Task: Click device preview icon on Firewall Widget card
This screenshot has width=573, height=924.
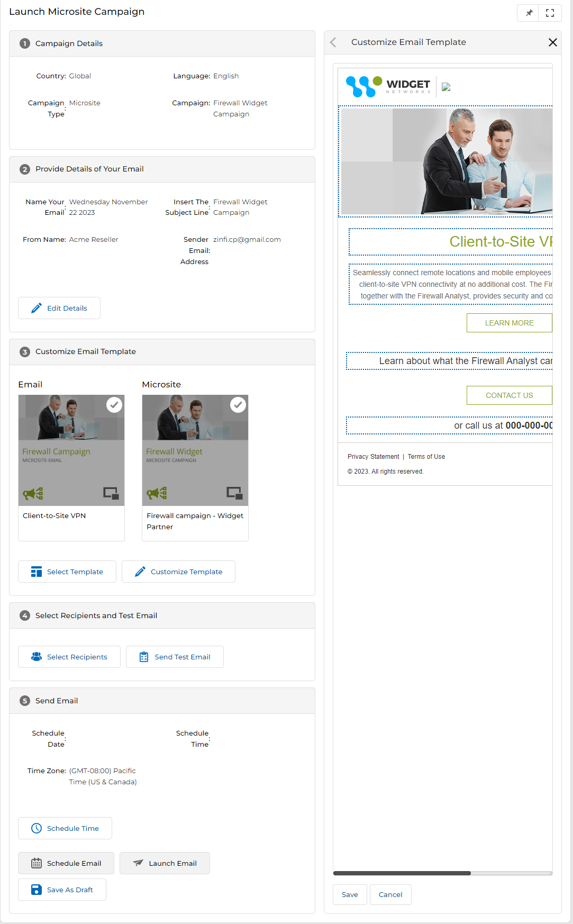Action: point(235,493)
